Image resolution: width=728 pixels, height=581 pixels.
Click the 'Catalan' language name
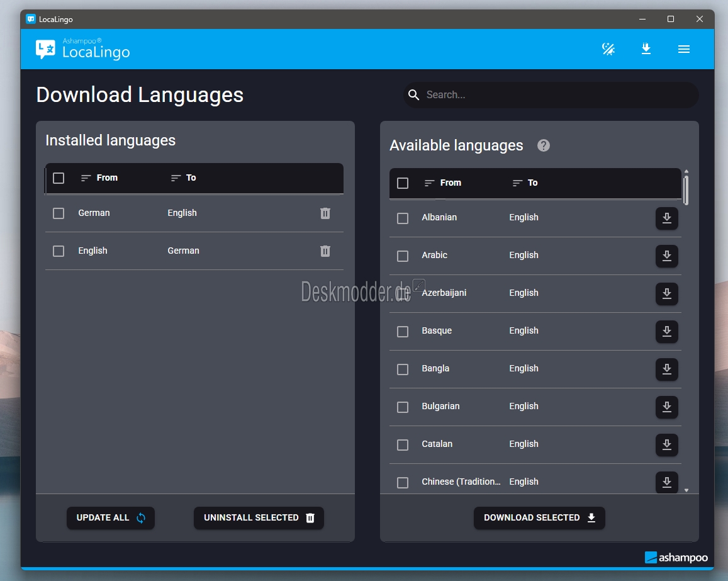[x=437, y=444]
